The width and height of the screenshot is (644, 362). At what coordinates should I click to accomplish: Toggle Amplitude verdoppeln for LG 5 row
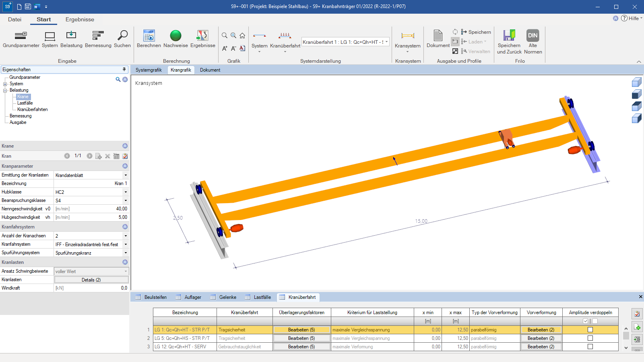pos(590,338)
